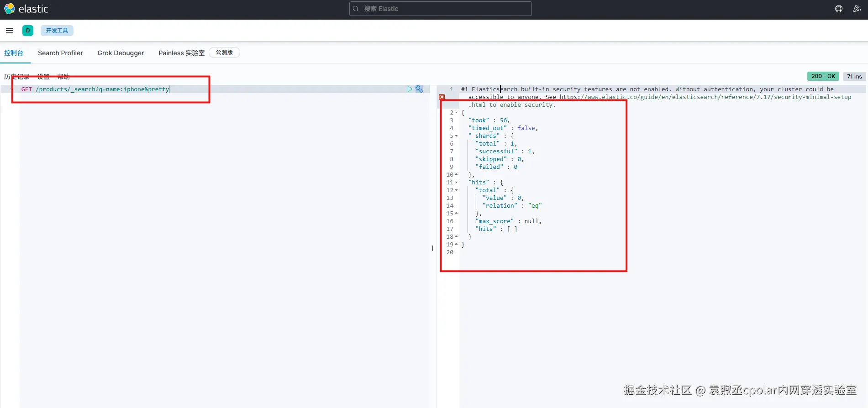Click the 开发工具 breadcrumb badge
The height and width of the screenshot is (408, 868).
(57, 31)
